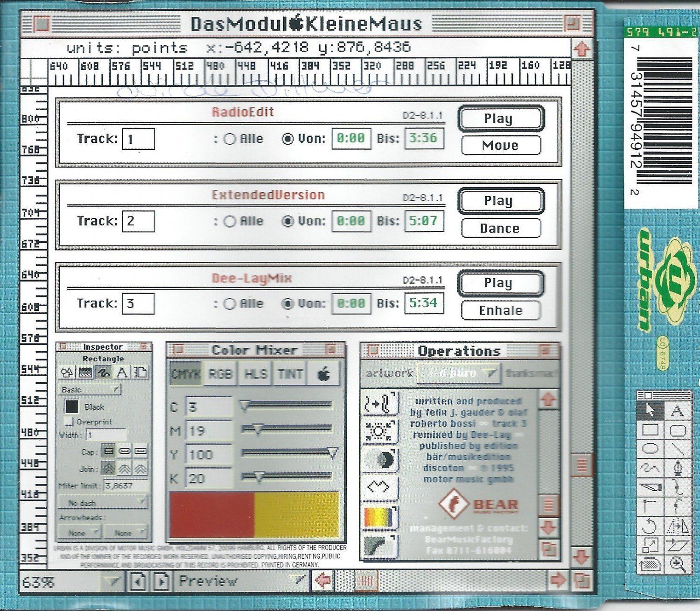Switch to the TINT tab in Color Mixer
Image resolution: width=700 pixels, height=611 pixels.
click(290, 374)
